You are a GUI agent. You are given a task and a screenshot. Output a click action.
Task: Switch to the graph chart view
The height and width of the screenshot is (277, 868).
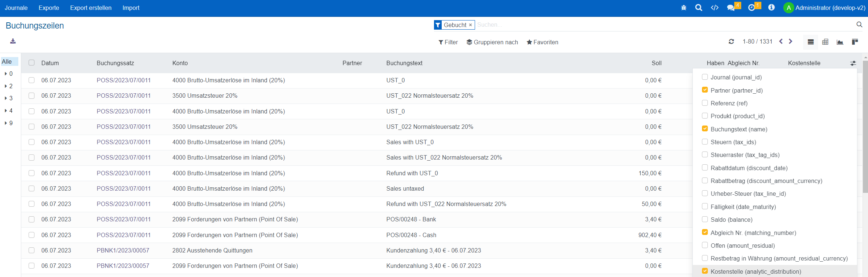[840, 42]
